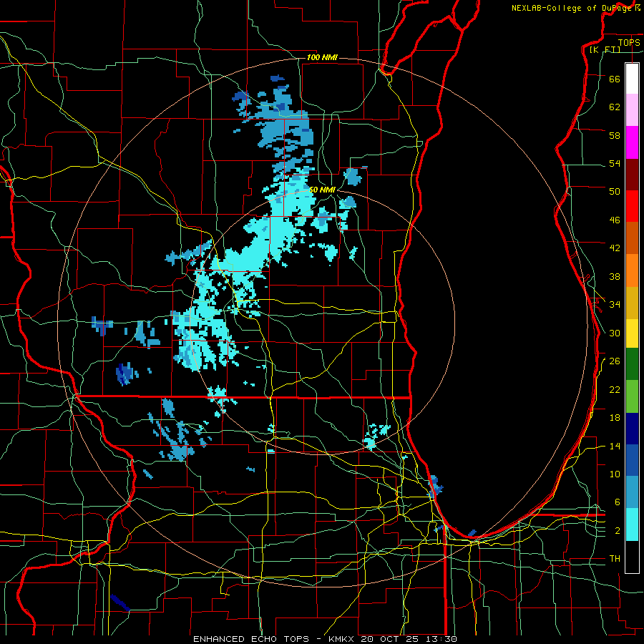Click the 42 value on the legend
This screenshot has width=644, height=644.
point(615,248)
